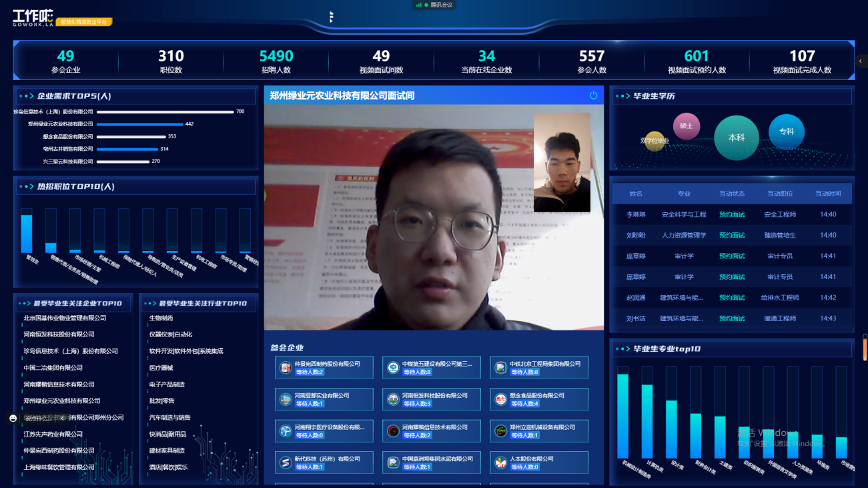Viewport: 868px width, 488px height.
Task: Click the 郑州立迎机械设备有限公司 logo
Action: pos(501,431)
